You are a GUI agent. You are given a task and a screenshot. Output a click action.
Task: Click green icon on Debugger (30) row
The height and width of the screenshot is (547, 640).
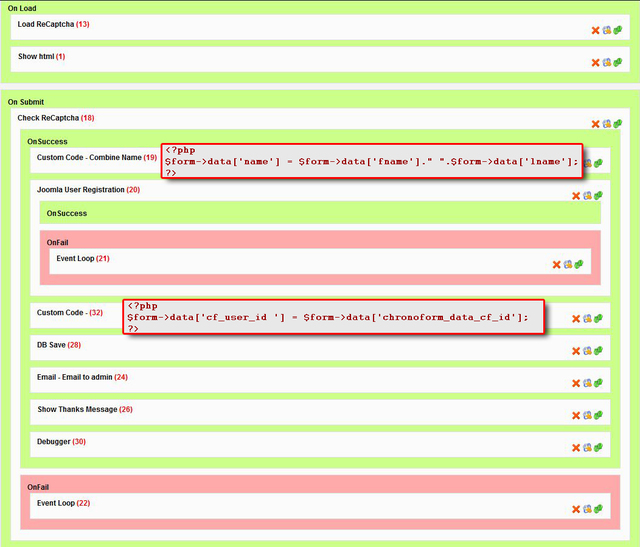tap(598, 447)
